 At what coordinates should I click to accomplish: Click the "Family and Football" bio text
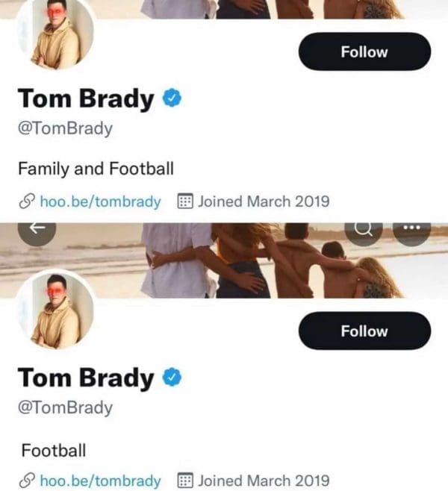(96, 169)
